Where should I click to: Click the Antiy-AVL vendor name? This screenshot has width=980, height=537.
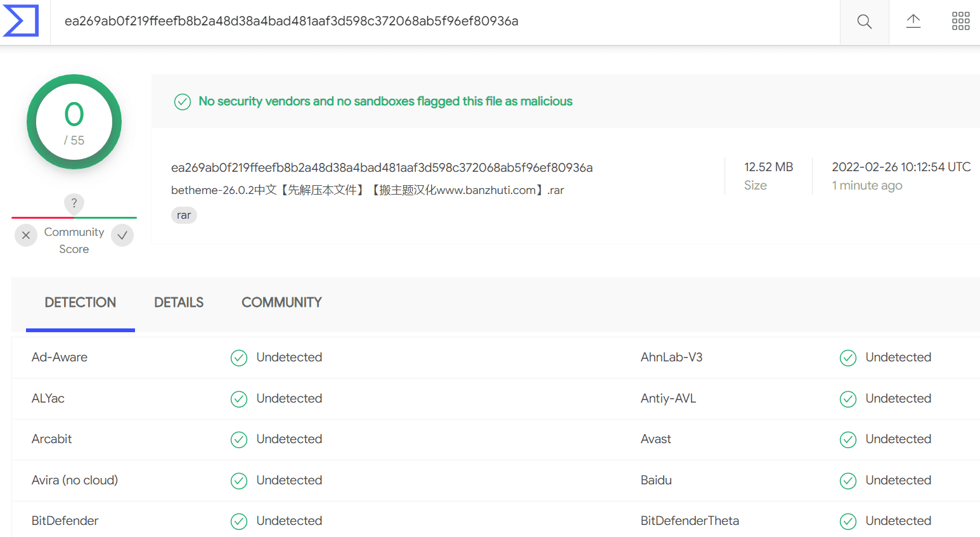[668, 398]
